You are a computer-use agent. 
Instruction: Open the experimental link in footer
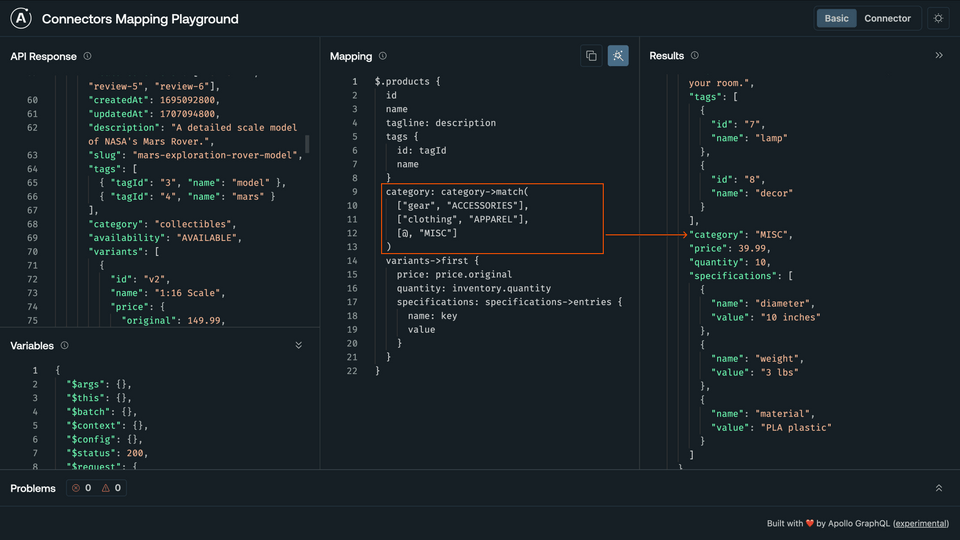coord(920,524)
